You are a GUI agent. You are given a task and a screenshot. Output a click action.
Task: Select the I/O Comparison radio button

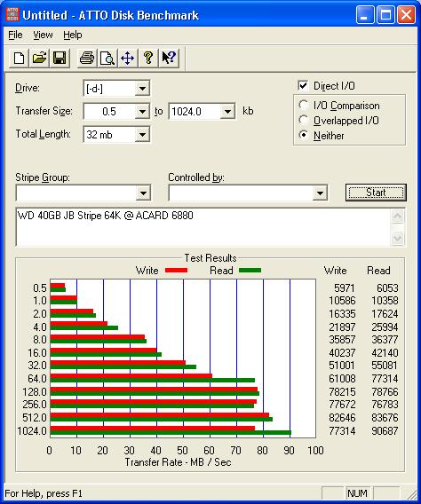303,105
